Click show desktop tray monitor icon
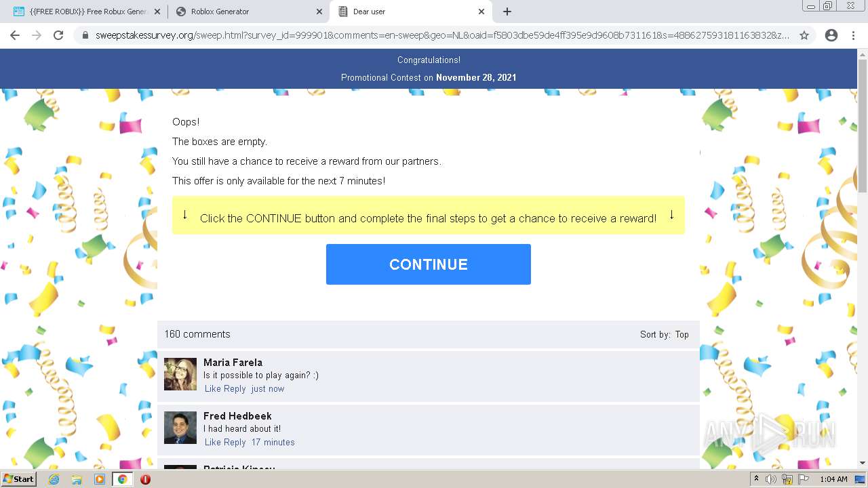This screenshot has height=488, width=868. [x=860, y=479]
